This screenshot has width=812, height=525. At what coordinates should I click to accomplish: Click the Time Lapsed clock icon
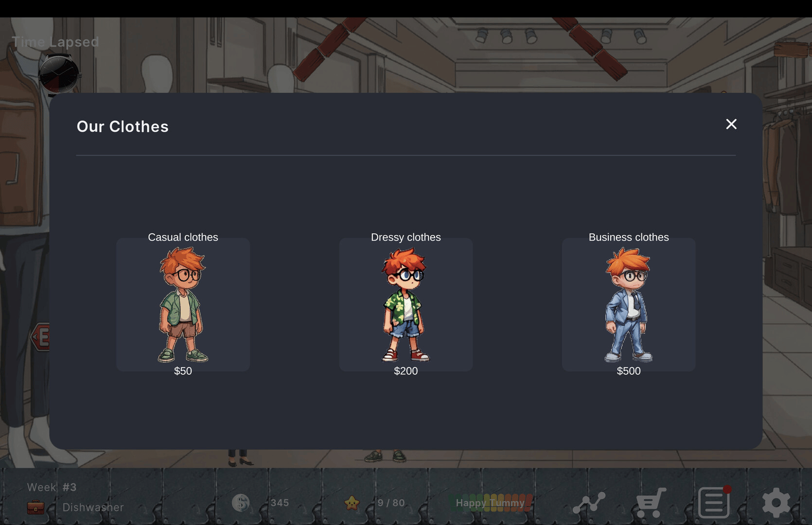point(59,74)
